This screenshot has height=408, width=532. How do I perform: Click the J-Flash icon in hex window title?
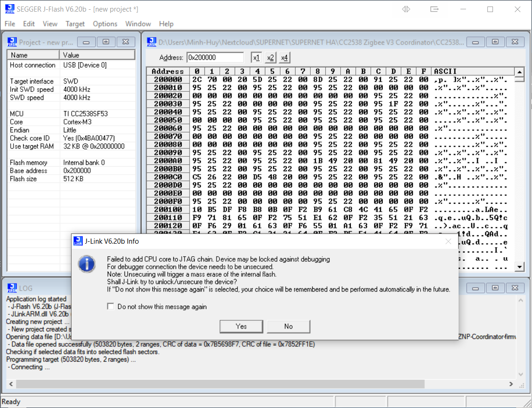point(151,42)
